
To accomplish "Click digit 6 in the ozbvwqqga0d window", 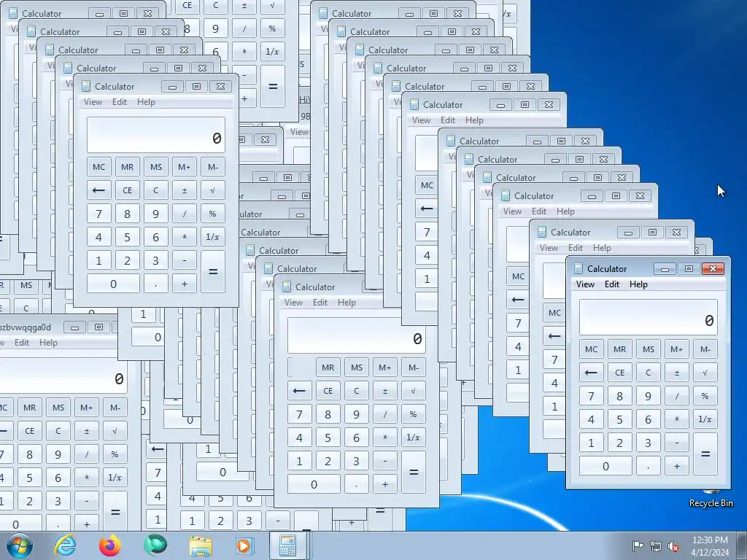I will coord(58,477).
